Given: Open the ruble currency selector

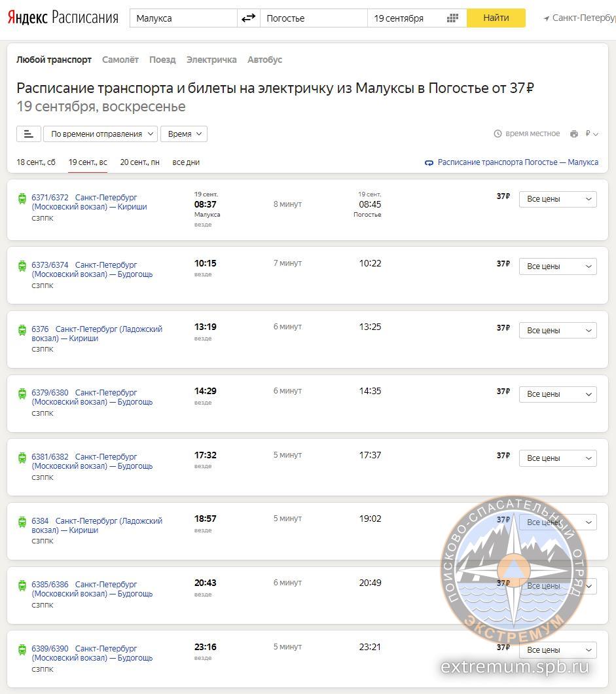Looking at the screenshot, I should click(592, 134).
